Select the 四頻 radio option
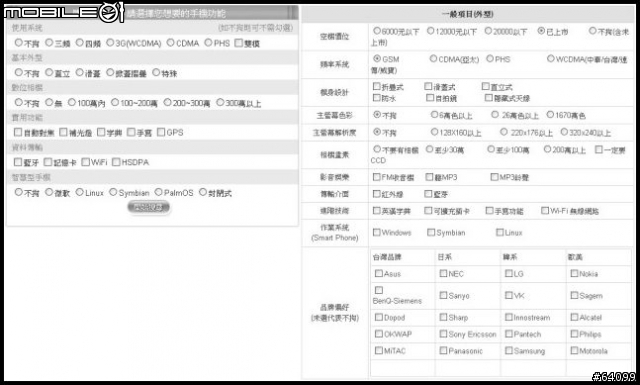Screen dimensions: 640x385 click(x=80, y=42)
